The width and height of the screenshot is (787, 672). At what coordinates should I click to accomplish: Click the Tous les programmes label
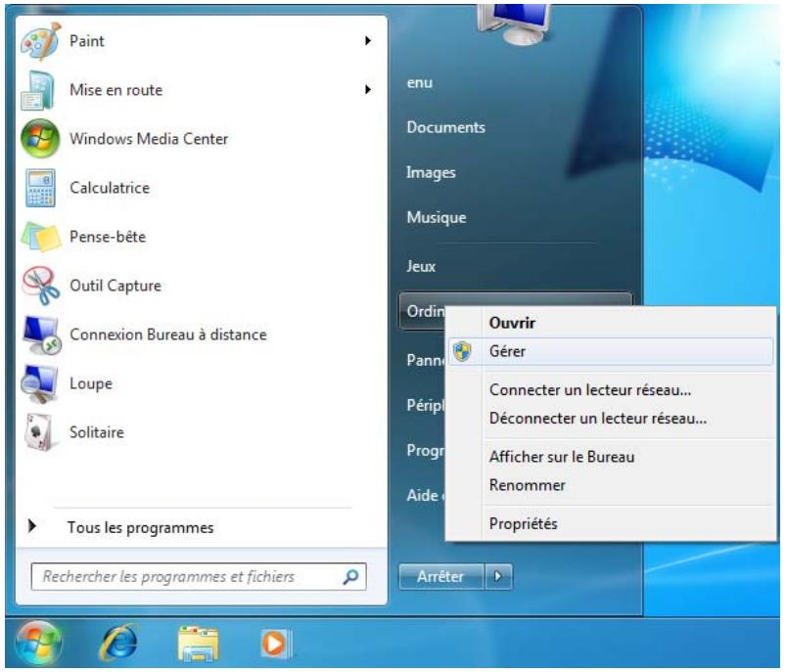tap(141, 527)
